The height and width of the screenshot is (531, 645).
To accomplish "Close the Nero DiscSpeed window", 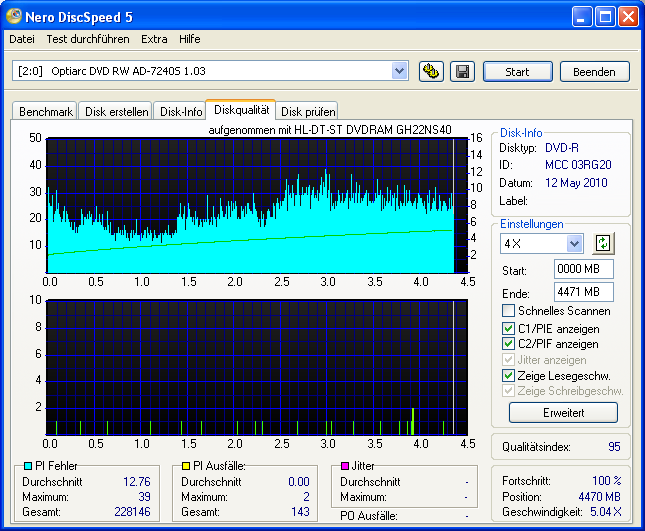I will point(628,17).
